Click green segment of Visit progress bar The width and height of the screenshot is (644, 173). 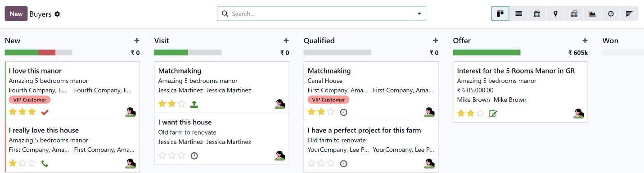click(171, 52)
